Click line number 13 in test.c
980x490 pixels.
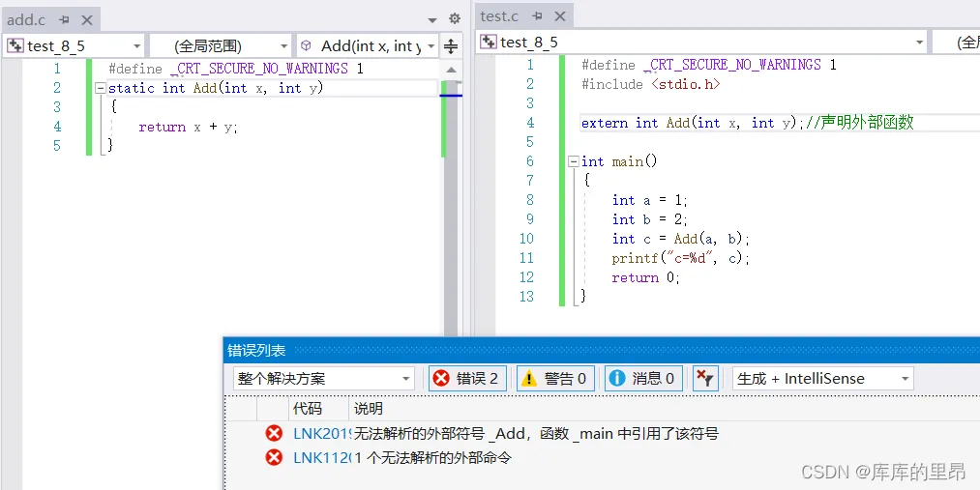527,297
